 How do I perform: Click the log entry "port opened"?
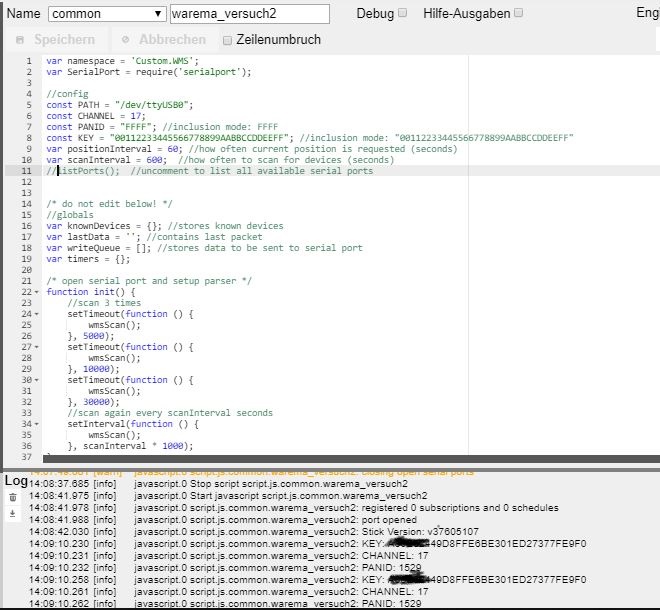point(389,520)
